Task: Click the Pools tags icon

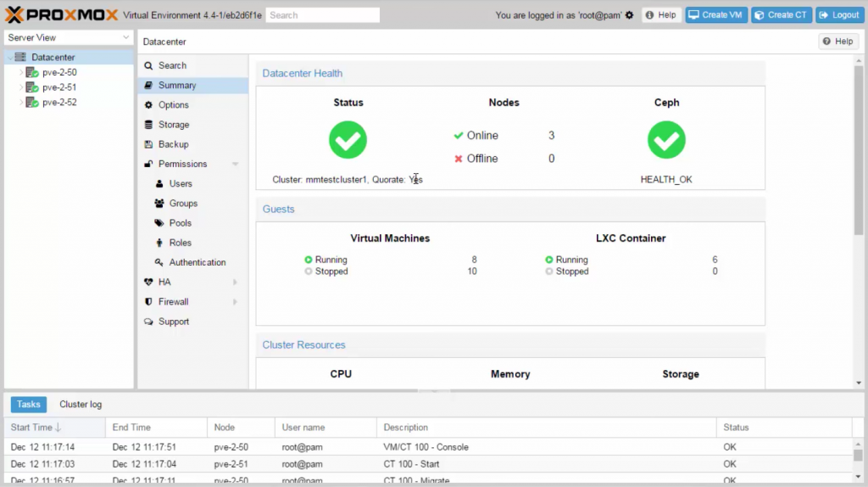Action: point(159,223)
